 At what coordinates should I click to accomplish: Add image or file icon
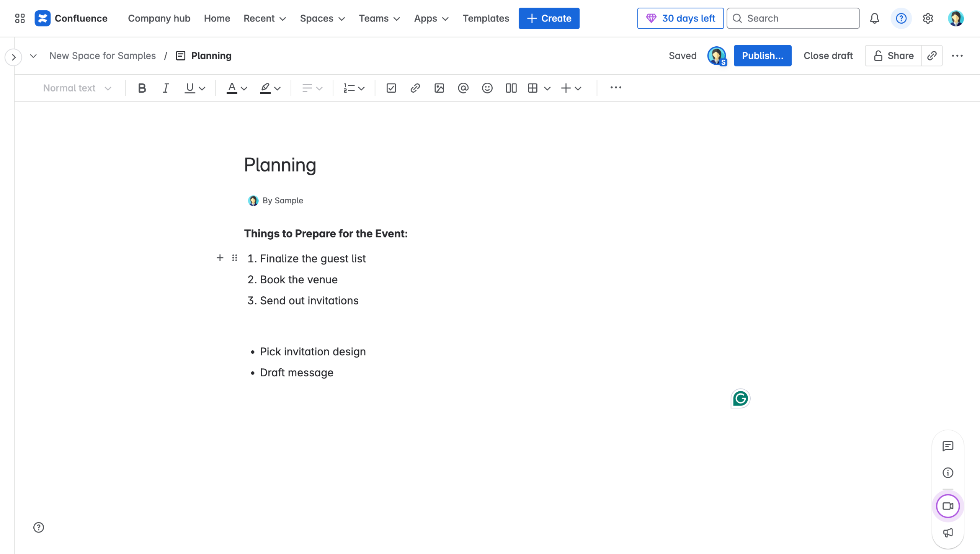[439, 88]
